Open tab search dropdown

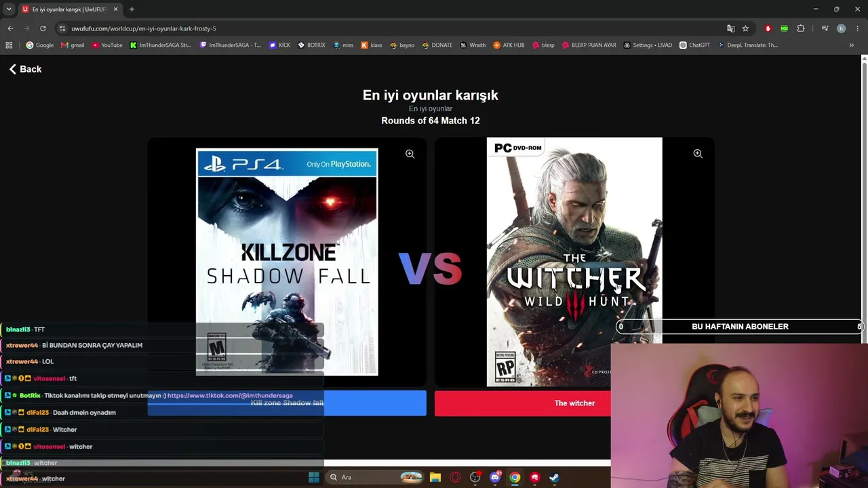pos(9,9)
